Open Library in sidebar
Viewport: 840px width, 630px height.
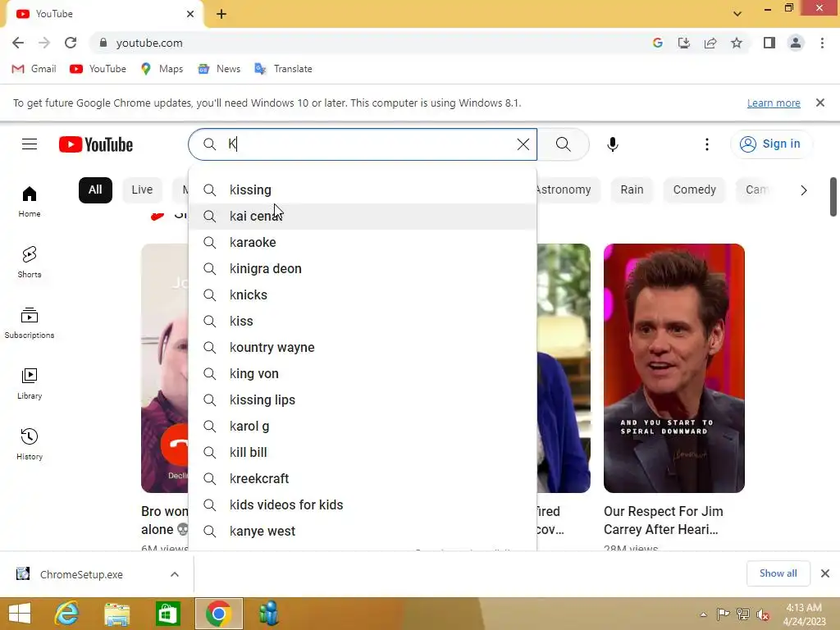click(x=30, y=384)
